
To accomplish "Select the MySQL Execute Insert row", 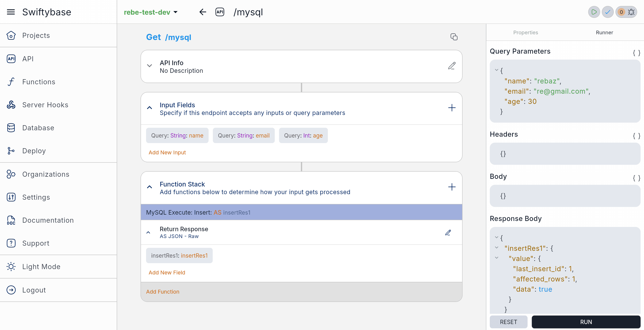I will click(x=302, y=212).
